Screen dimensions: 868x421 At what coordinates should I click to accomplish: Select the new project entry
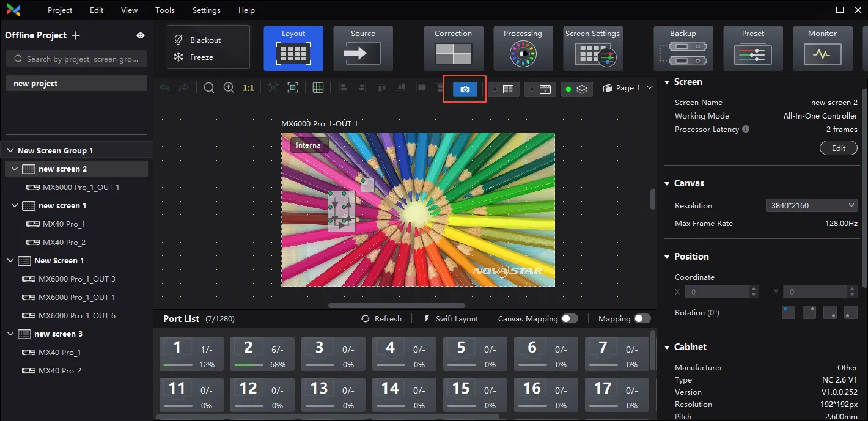76,83
